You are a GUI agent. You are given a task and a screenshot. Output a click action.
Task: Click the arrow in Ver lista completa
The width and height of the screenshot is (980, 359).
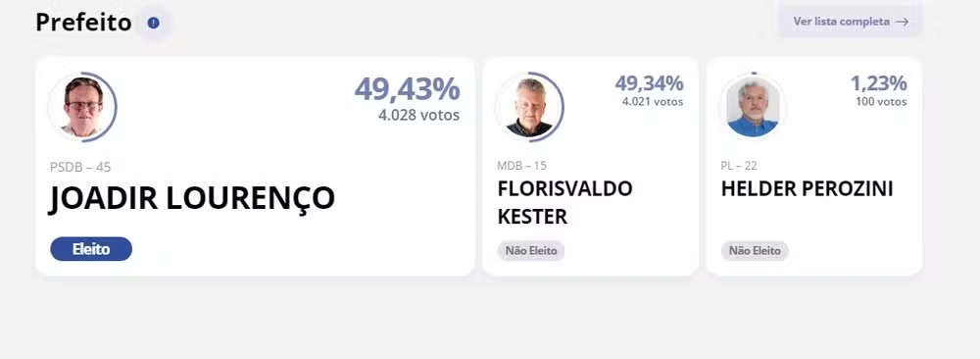[902, 22]
